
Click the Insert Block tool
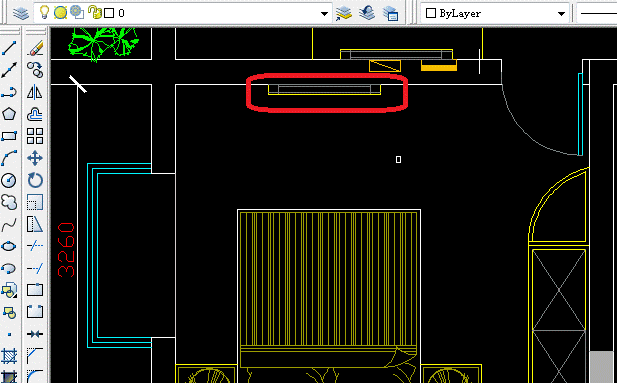9,290
